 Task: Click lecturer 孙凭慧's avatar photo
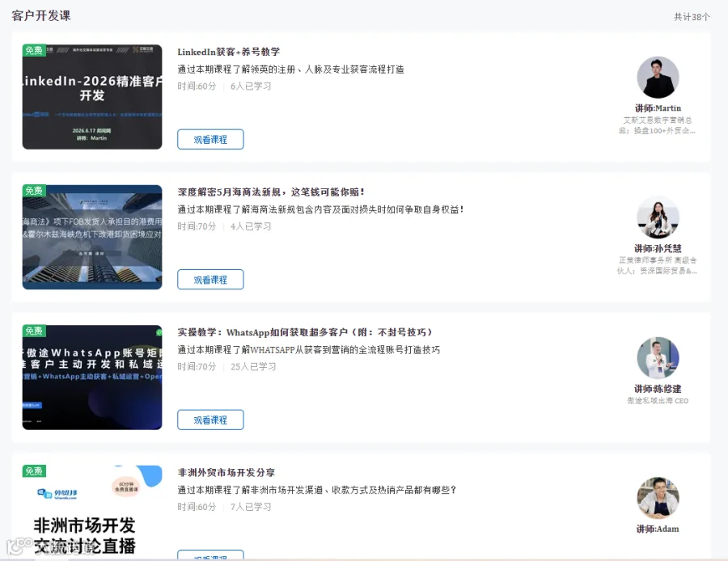point(658,217)
